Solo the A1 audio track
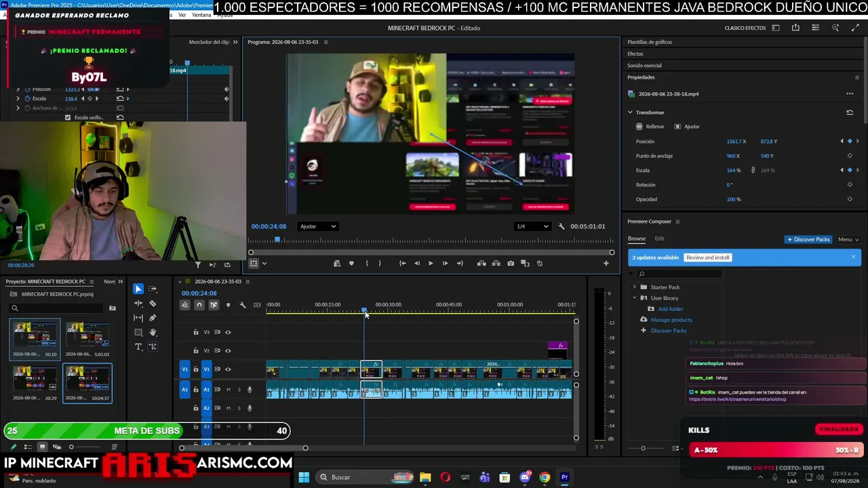This screenshot has height=488, width=868. 239,390
